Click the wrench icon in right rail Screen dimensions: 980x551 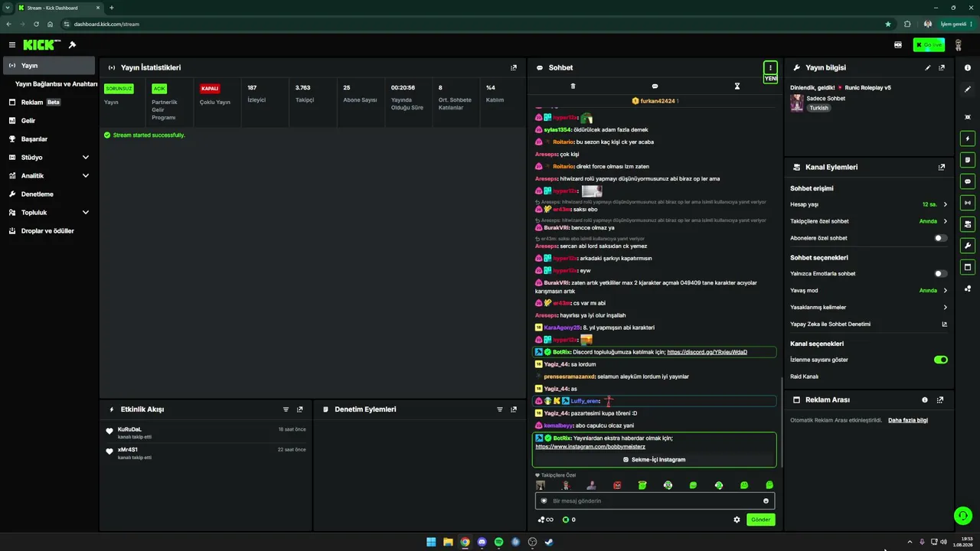click(968, 246)
